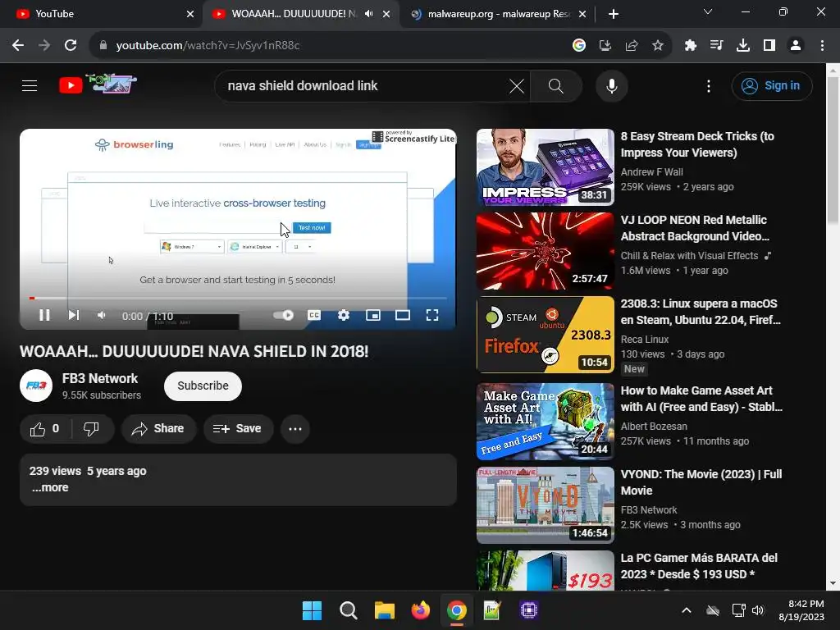Open the Chrome profile avatar
840x630 pixels.
click(x=796, y=46)
